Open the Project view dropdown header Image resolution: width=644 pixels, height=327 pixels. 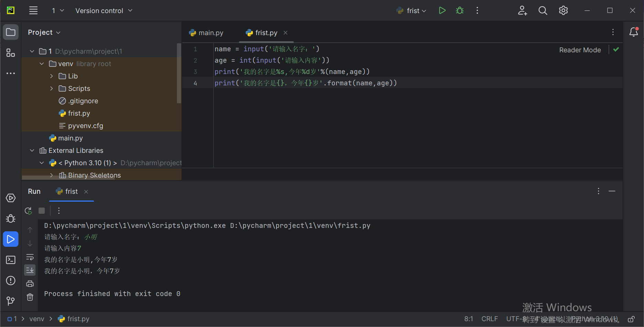click(x=44, y=32)
